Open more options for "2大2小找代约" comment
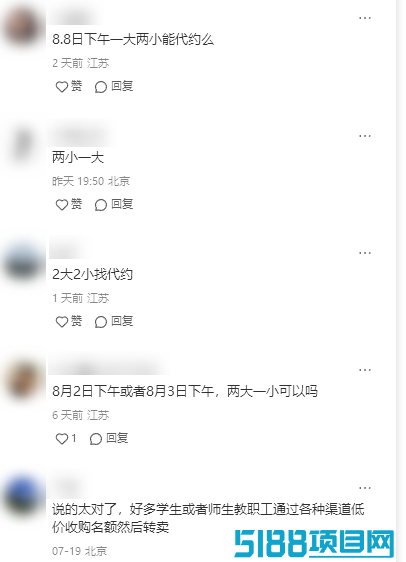This screenshot has width=406, height=562. click(x=365, y=253)
